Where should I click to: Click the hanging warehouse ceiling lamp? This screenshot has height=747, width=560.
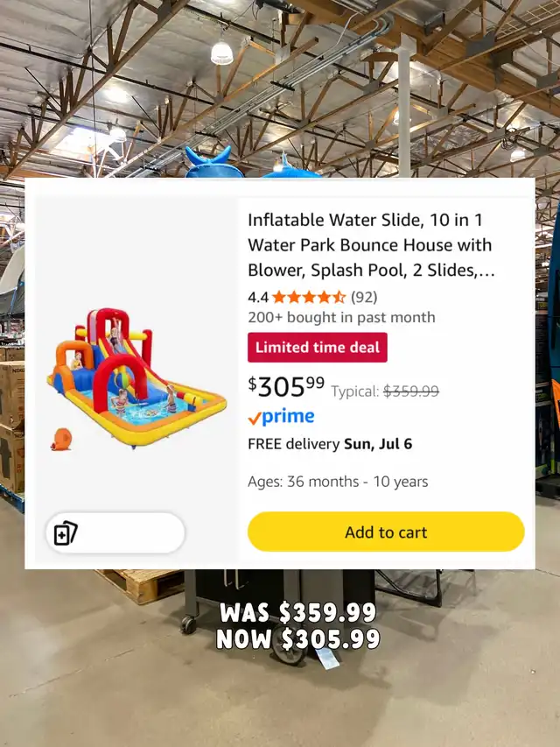222,52
